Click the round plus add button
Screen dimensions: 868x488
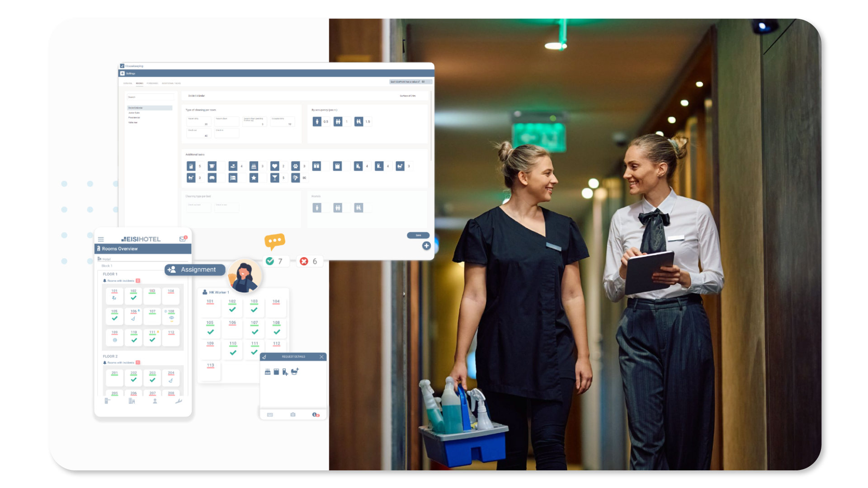point(426,246)
